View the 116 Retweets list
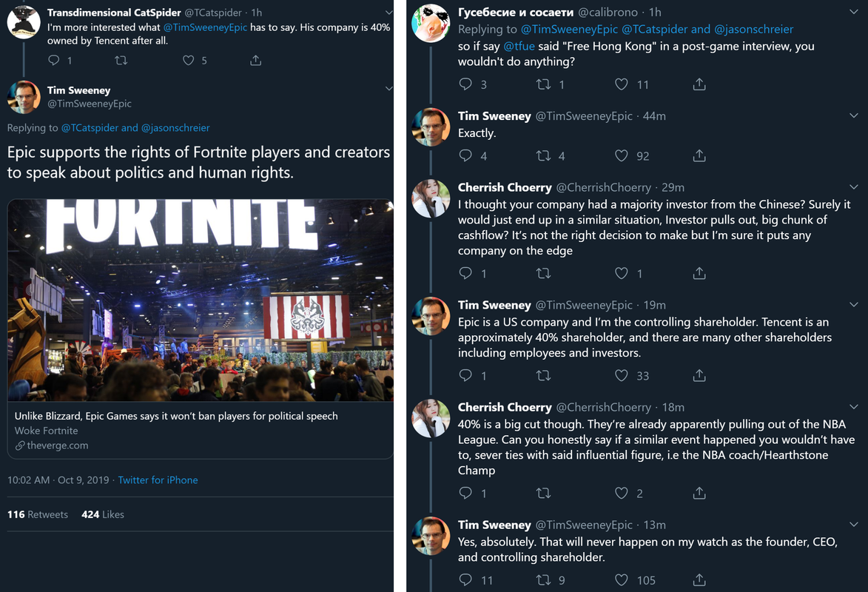 38,514
